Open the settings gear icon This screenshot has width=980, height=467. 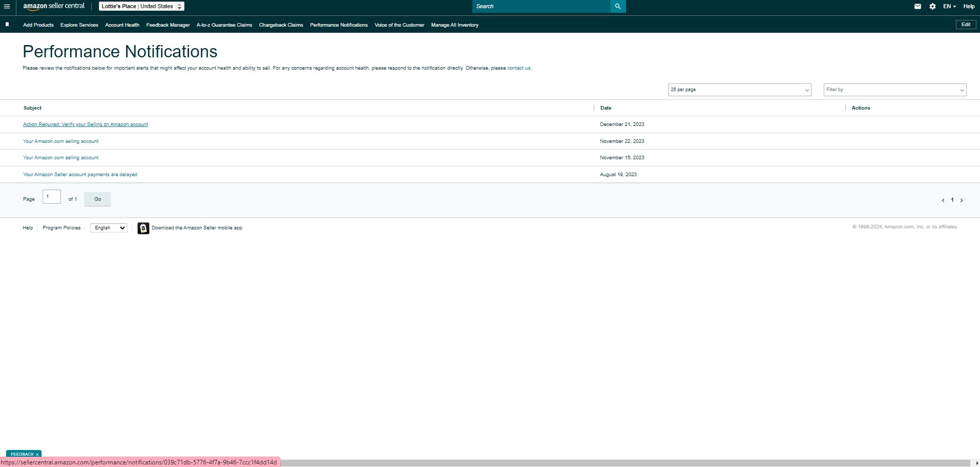(x=932, y=7)
